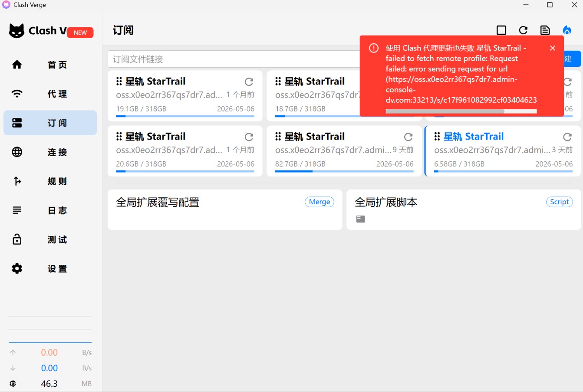The height and width of the screenshot is (392, 583).
Task: Click the fire icon in top toolbar
Action: point(567,30)
